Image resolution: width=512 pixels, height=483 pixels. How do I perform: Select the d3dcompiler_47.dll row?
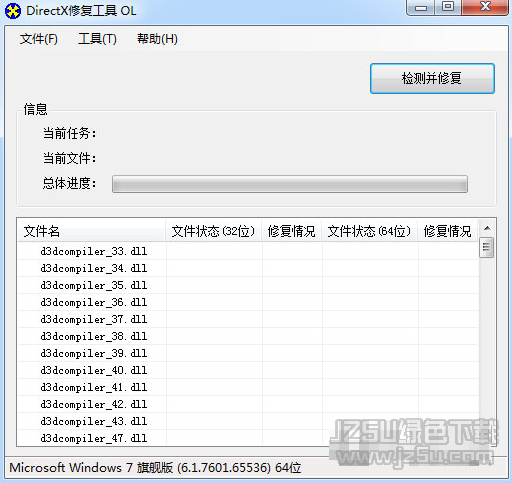pyautogui.click(x=248, y=438)
